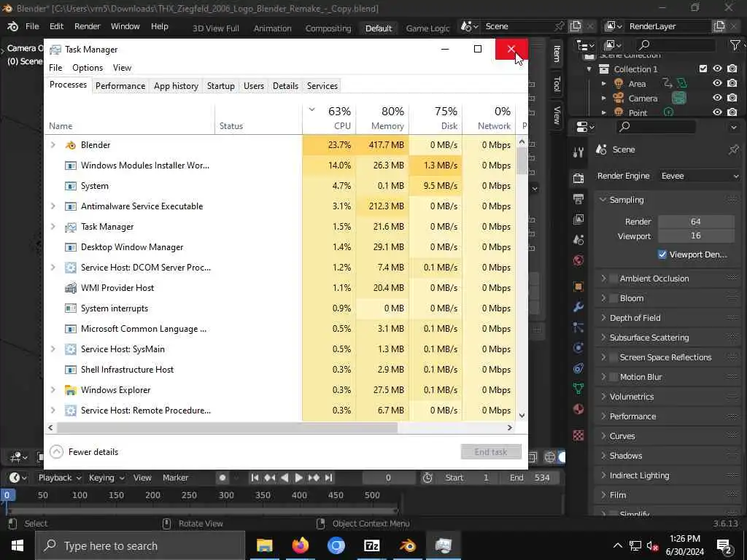
Task: Click the End task button
Action: 491,451
